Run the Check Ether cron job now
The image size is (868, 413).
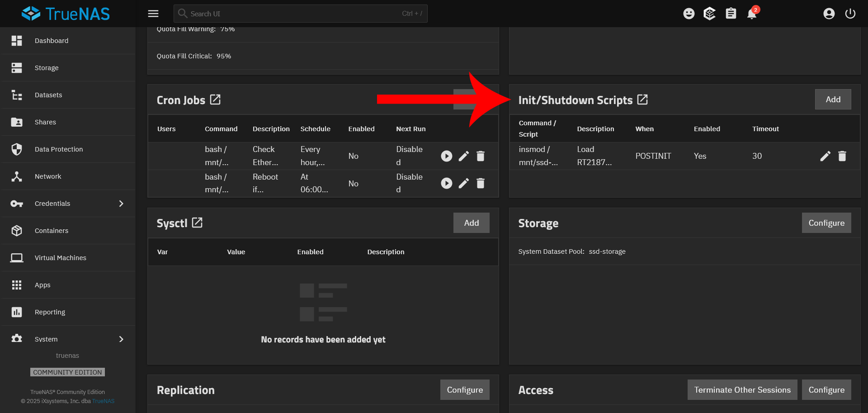click(447, 156)
